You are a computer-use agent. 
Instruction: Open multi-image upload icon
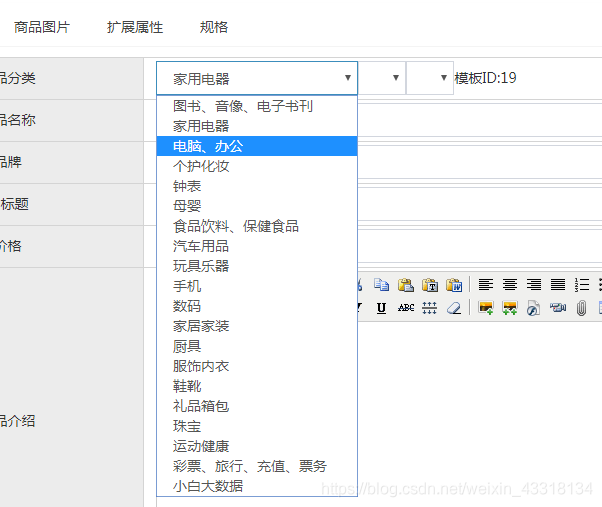coord(510,308)
